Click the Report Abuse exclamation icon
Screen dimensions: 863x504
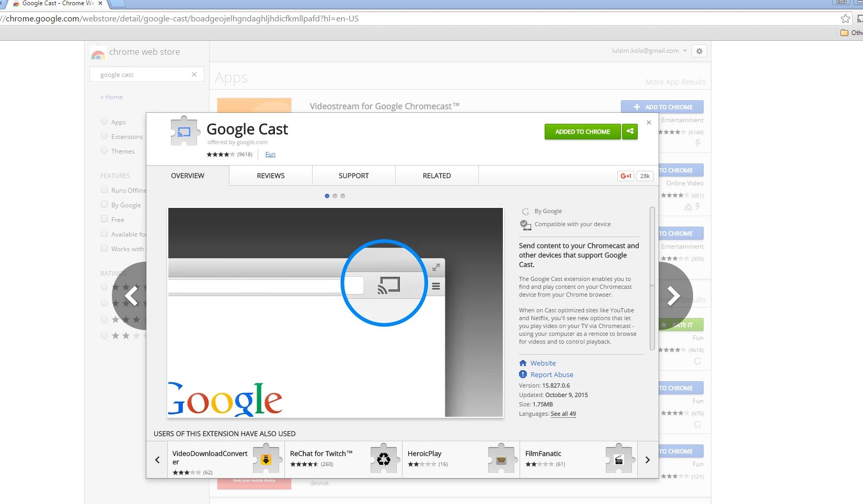coord(523,374)
